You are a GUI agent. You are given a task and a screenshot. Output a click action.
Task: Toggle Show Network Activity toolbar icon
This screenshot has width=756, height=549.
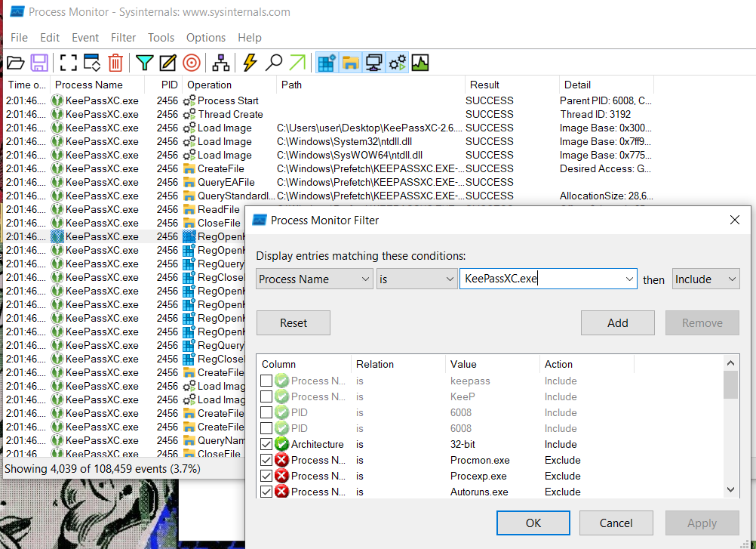coord(373,63)
